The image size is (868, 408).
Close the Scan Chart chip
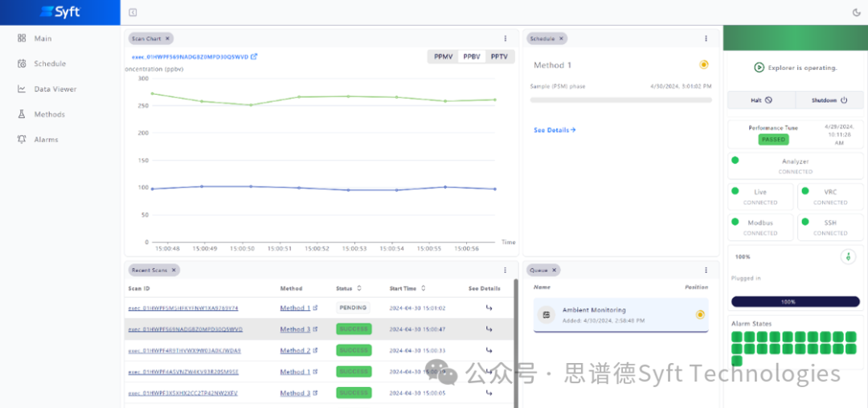tap(167, 39)
